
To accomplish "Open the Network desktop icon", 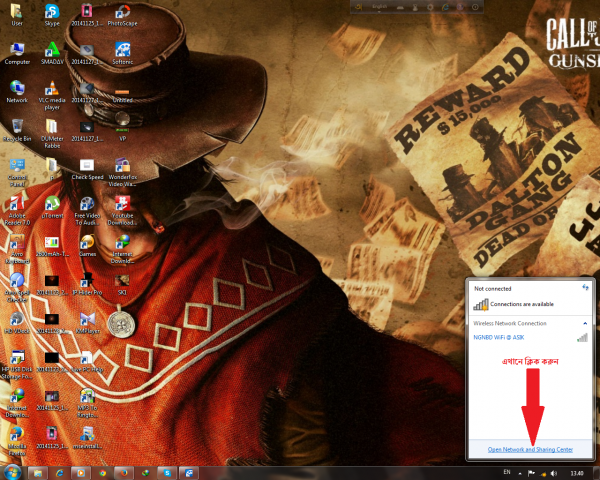I will click(x=17, y=92).
